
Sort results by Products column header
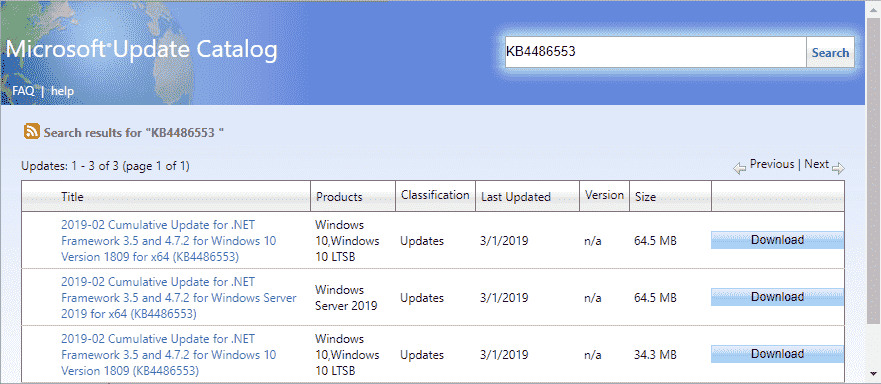click(x=339, y=197)
